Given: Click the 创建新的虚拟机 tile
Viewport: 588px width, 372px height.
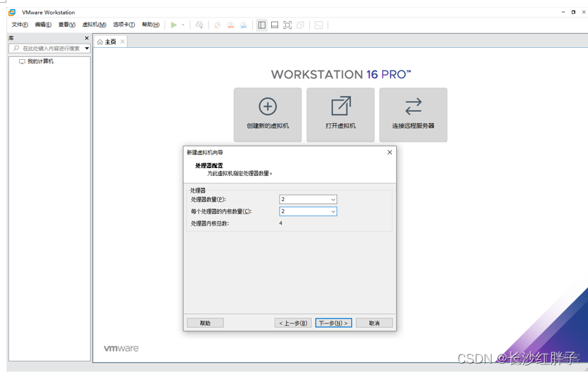Looking at the screenshot, I should tap(268, 115).
